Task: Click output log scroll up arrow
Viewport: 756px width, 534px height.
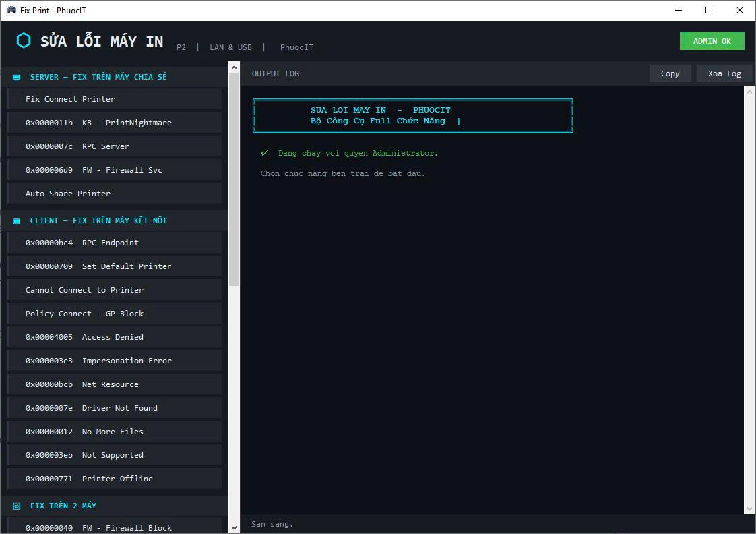Action: [x=749, y=90]
